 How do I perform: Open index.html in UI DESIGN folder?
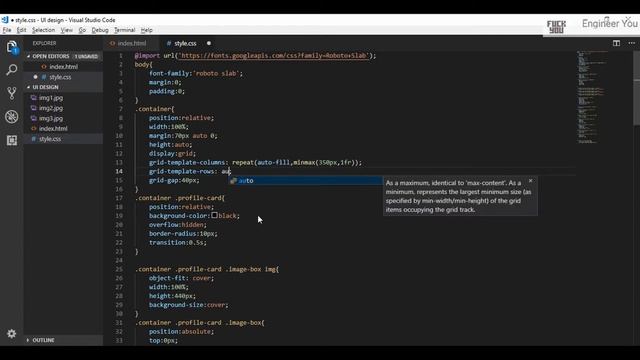pos(53,129)
